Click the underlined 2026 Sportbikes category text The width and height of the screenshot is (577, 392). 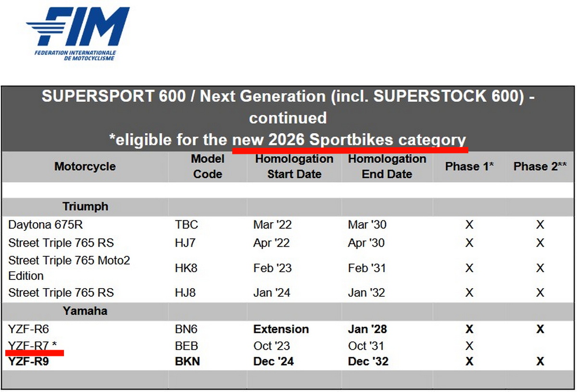350,140
